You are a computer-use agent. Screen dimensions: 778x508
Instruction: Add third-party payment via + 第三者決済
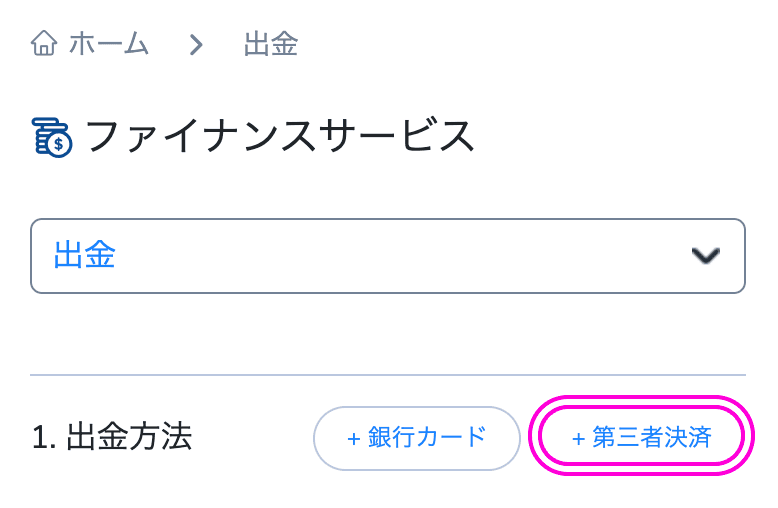coord(642,437)
